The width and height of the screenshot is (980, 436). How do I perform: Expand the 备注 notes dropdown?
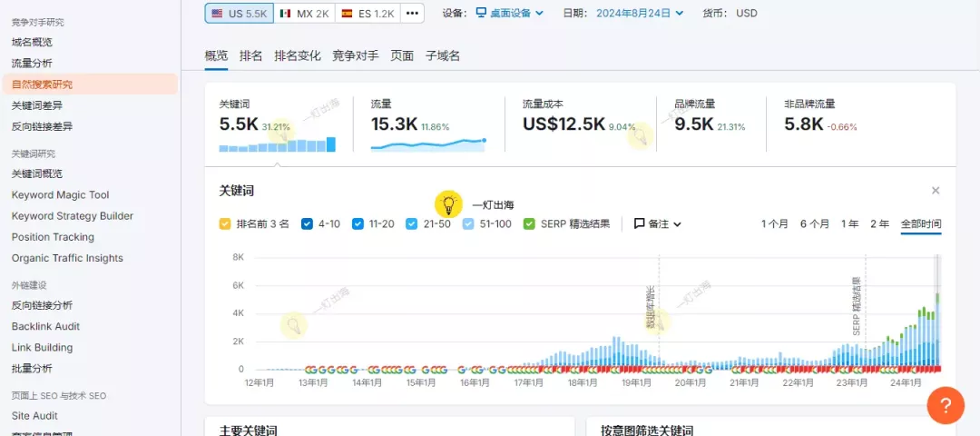pyautogui.click(x=677, y=224)
